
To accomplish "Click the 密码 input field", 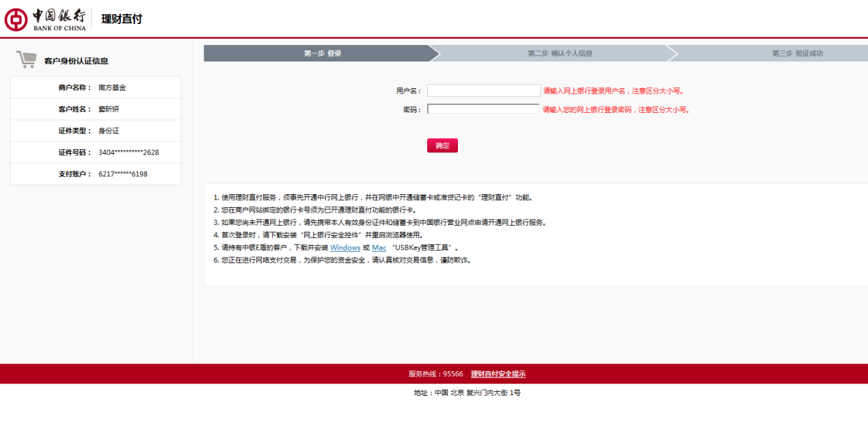I will pyautogui.click(x=483, y=109).
